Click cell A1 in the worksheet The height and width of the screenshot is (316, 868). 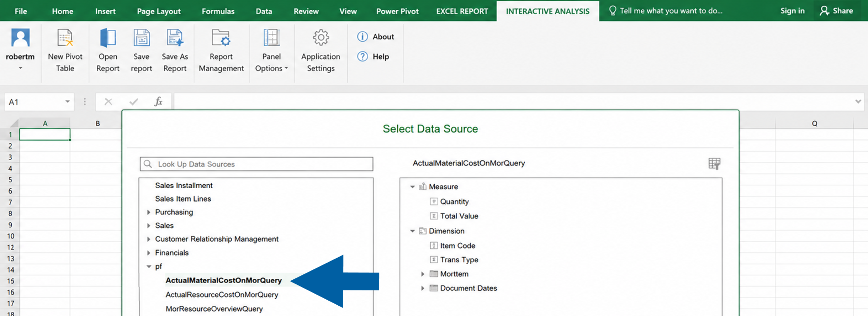(x=45, y=135)
